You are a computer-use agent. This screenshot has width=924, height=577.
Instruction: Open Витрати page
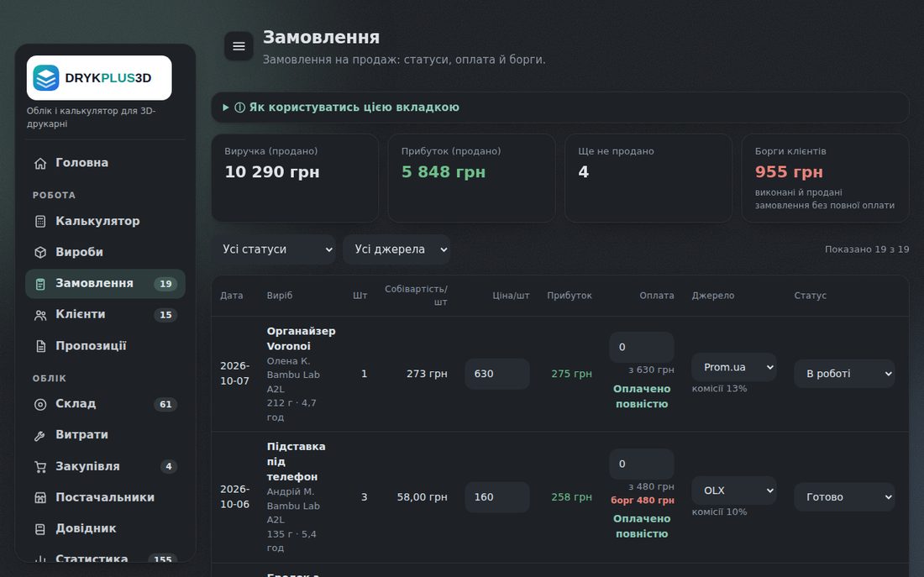point(106,435)
